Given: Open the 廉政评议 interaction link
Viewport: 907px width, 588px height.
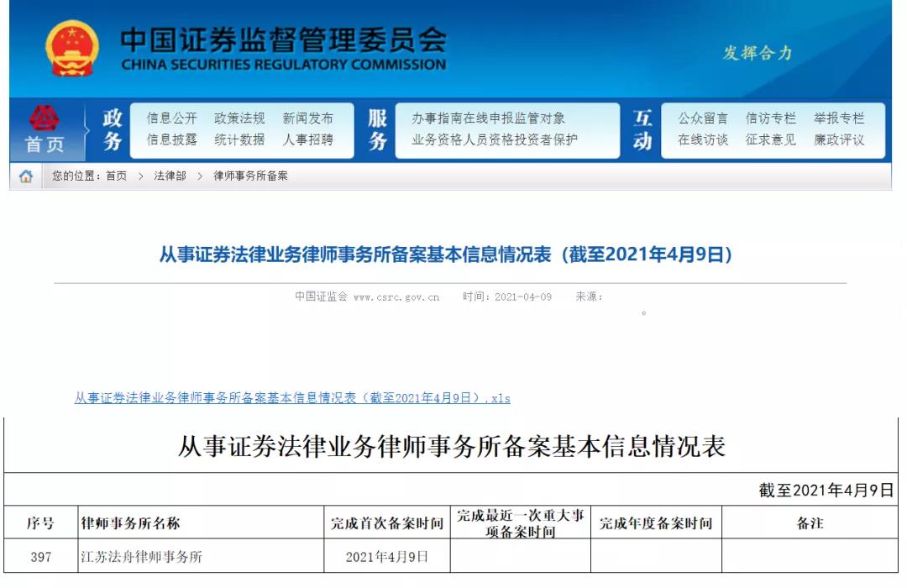Looking at the screenshot, I should (839, 139).
